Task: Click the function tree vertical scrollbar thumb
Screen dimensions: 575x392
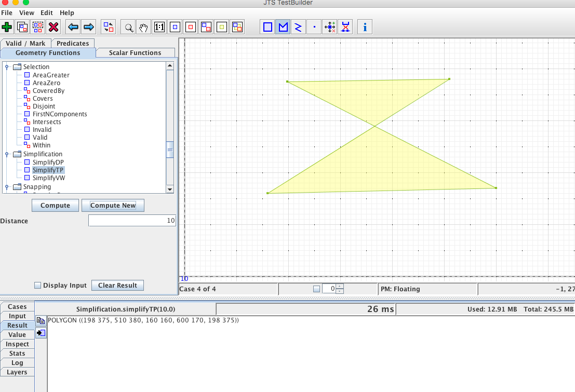Action: click(x=170, y=150)
